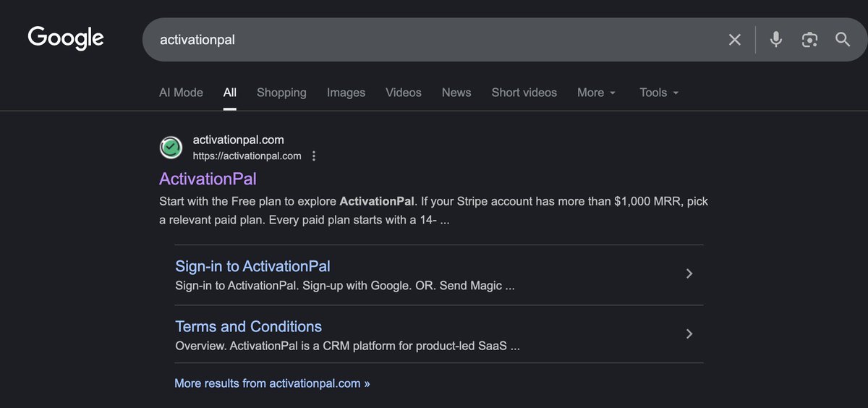The height and width of the screenshot is (408, 868).
Task: Click snippet 'Sign-in to ActivationPal. Sign-up with Google'
Action: tap(345, 286)
